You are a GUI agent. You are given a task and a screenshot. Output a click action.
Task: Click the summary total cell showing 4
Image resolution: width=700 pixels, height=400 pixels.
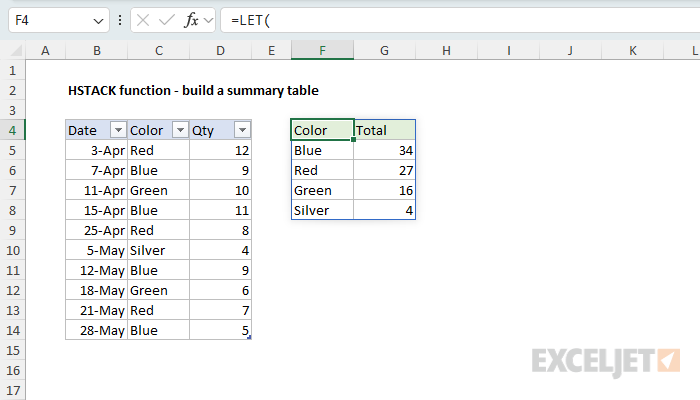[x=384, y=210]
